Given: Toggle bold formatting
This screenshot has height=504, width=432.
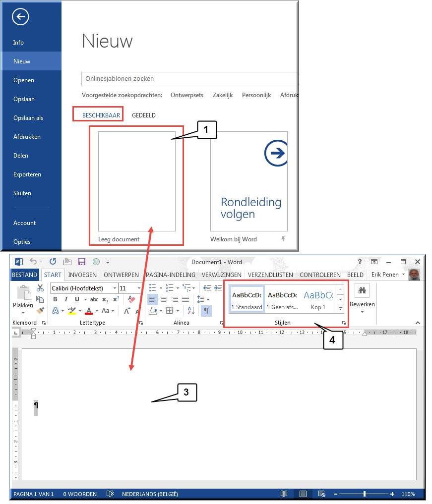Looking at the screenshot, I should coord(55,299).
